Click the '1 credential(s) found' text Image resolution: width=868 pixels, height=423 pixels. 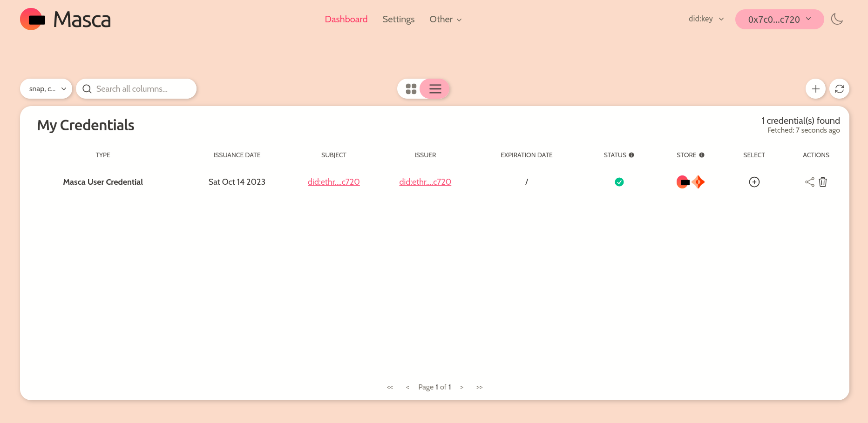(800, 121)
